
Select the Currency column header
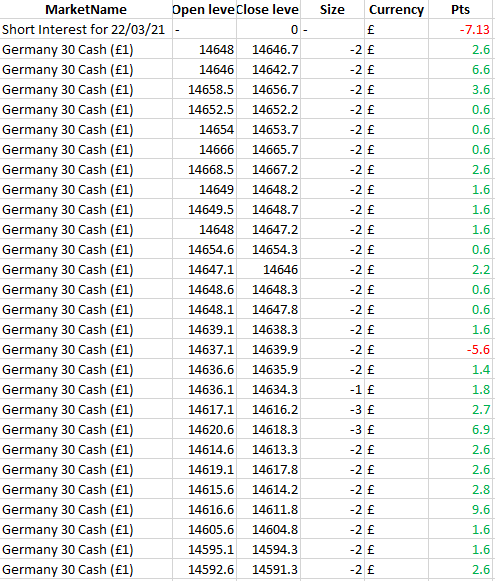tap(396, 9)
